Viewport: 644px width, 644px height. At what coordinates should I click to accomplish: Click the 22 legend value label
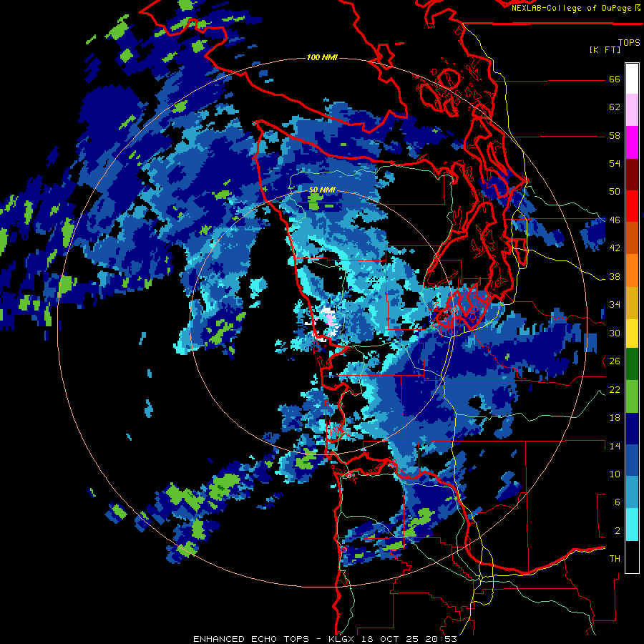(x=615, y=389)
